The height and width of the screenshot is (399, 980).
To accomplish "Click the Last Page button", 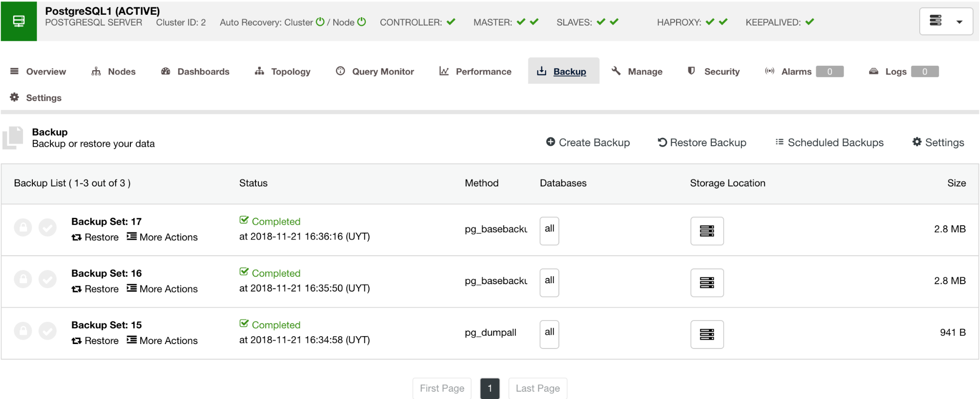I will pyautogui.click(x=538, y=388).
